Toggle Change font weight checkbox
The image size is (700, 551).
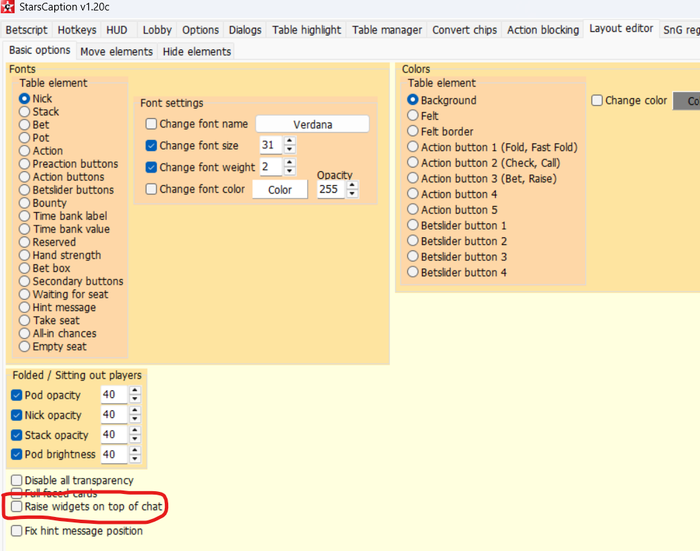tap(151, 167)
